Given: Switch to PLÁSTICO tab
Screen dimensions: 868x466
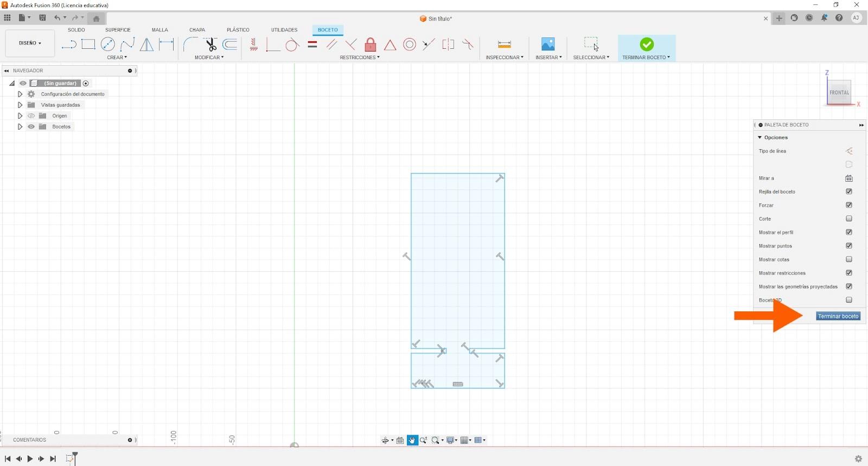Looking at the screenshot, I should (x=238, y=30).
